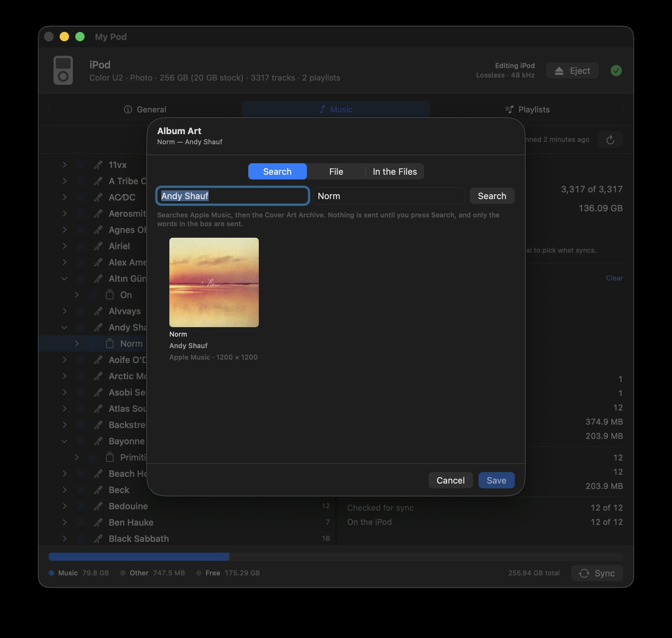
Task: Click the Search button next to Norm field
Action: click(x=492, y=196)
